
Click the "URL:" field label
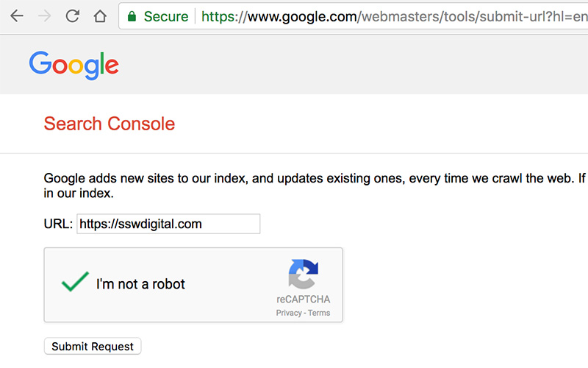point(58,224)
